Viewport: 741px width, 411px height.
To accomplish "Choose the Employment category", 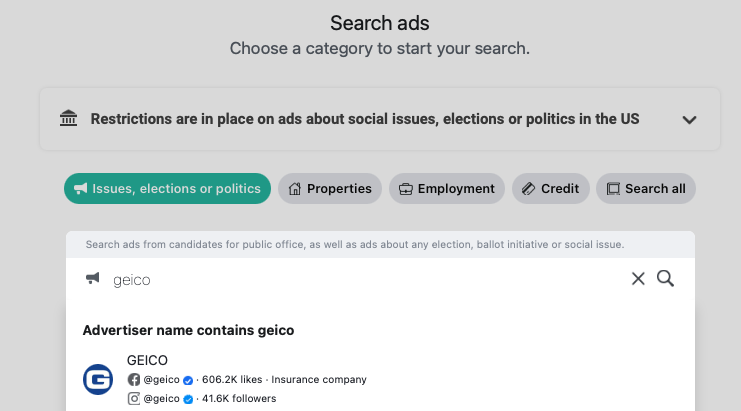I will (x=446, y=188).
